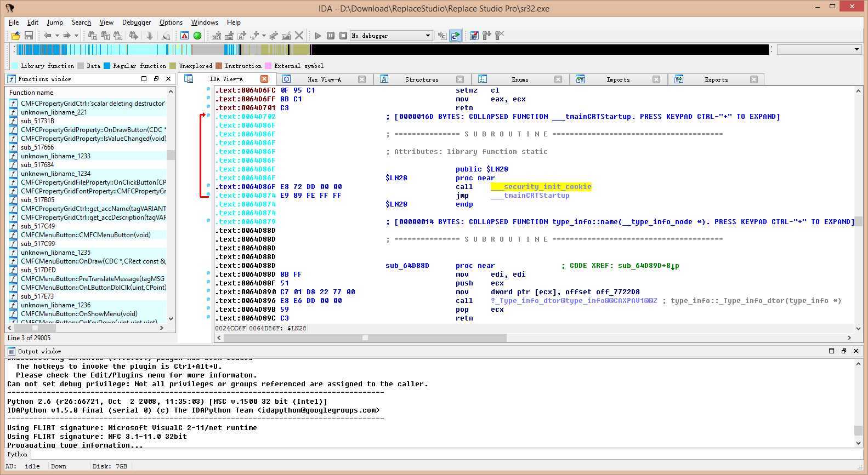Select unknown_libname_221 in functions list
This screenshot has height=475, width=868.
[x=54, y=112]
